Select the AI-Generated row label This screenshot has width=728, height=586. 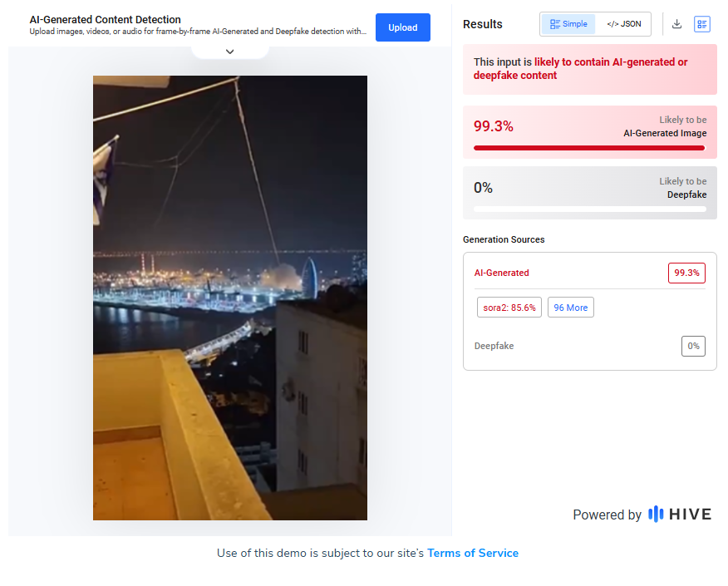[502, 273]
